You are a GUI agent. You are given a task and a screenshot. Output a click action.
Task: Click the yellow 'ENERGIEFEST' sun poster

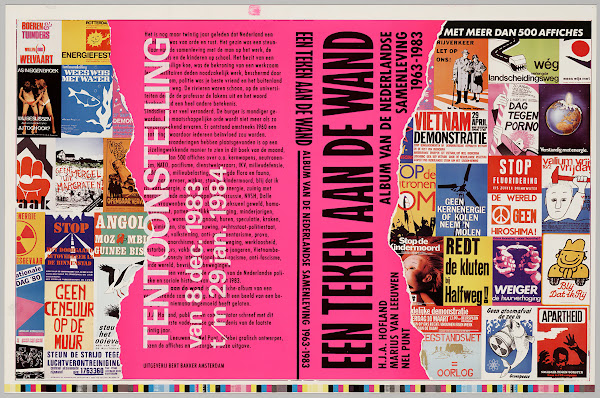coord(86,42)
